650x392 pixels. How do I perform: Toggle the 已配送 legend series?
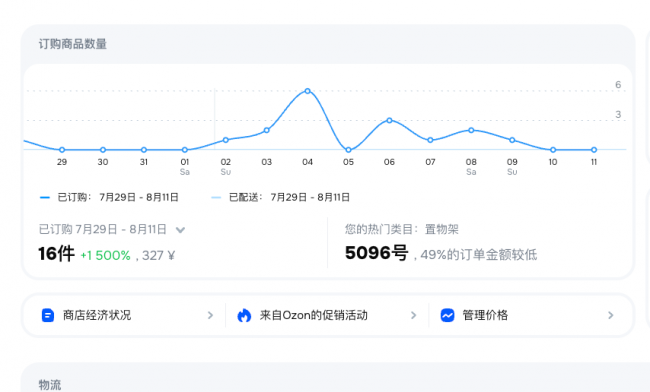tap(280, 197)
